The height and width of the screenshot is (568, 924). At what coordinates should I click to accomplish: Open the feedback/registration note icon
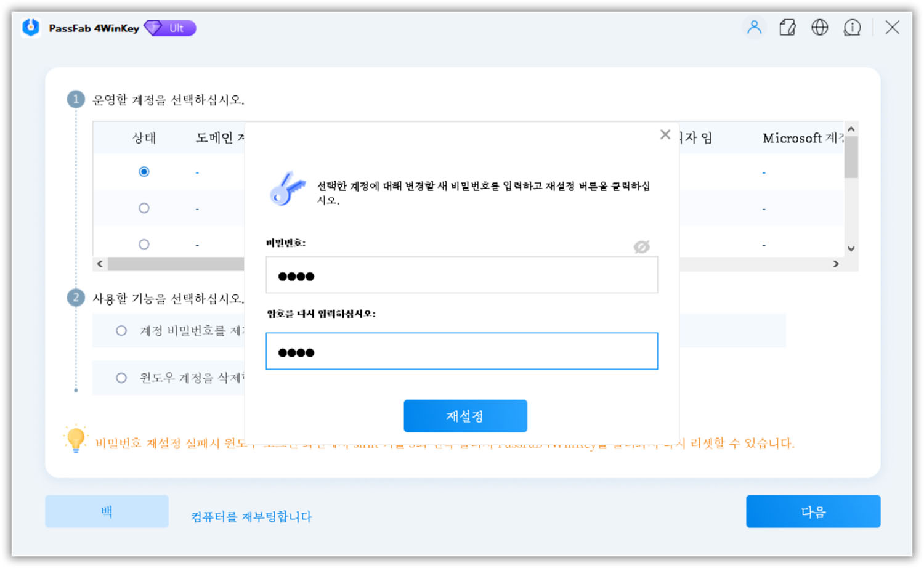(787, 27)
